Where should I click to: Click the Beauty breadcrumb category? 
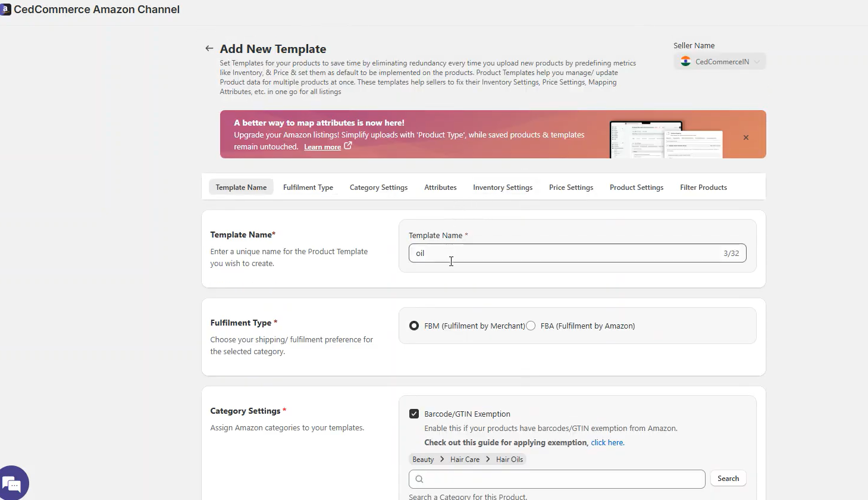coord(423,460)
